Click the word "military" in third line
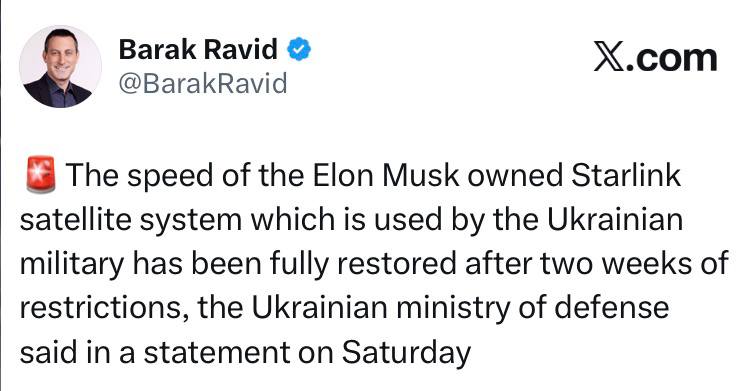The width and height of the screenshot is (750, 391). (72, 264)
